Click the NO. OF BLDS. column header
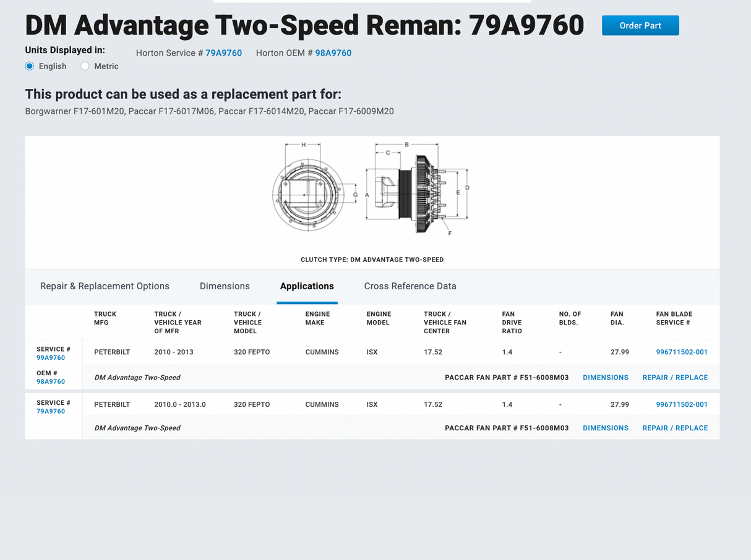 click(x=570, y=318)
